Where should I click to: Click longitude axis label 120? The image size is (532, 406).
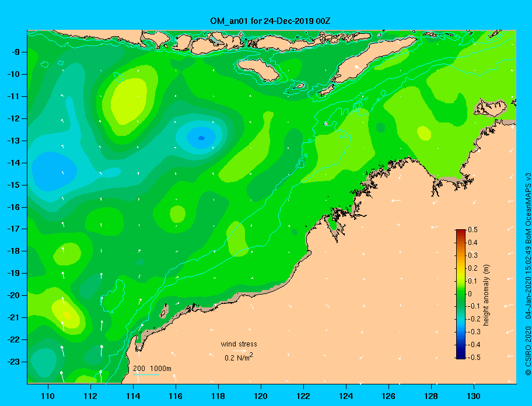tap(261, 396)
